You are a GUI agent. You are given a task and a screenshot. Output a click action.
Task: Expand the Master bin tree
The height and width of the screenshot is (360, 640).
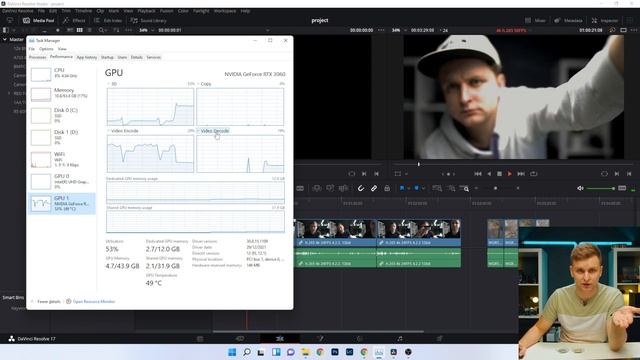click(x=5, y=40)
